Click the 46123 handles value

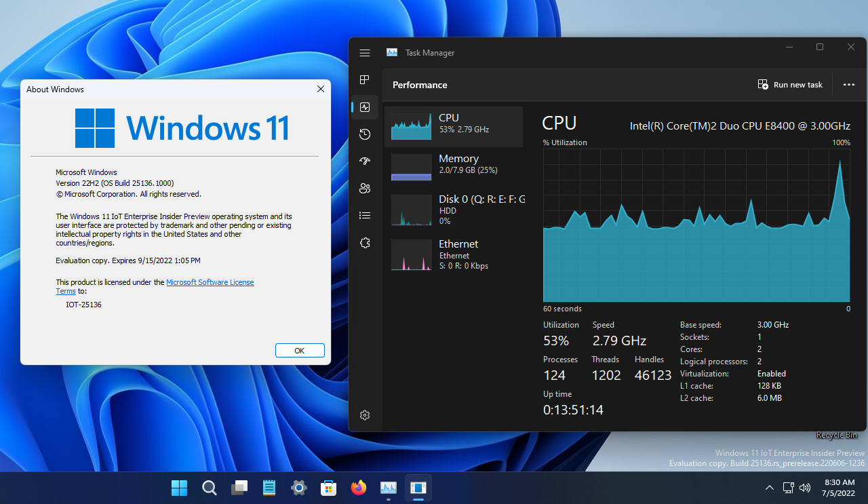click(x=653, y=375)
